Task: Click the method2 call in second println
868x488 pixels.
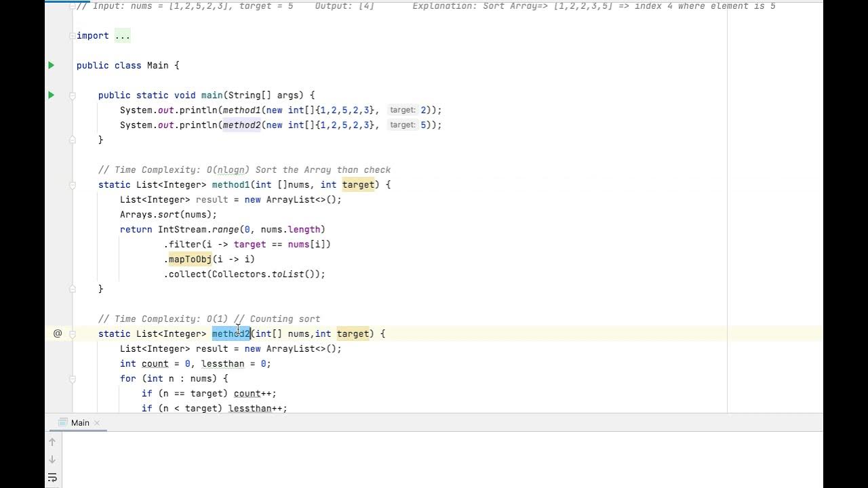Action: 241,125
